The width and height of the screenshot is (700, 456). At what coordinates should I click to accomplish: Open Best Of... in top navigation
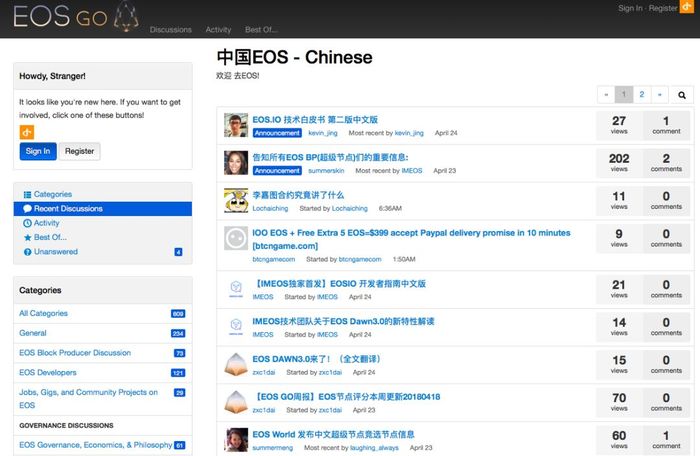click(261, 29)
